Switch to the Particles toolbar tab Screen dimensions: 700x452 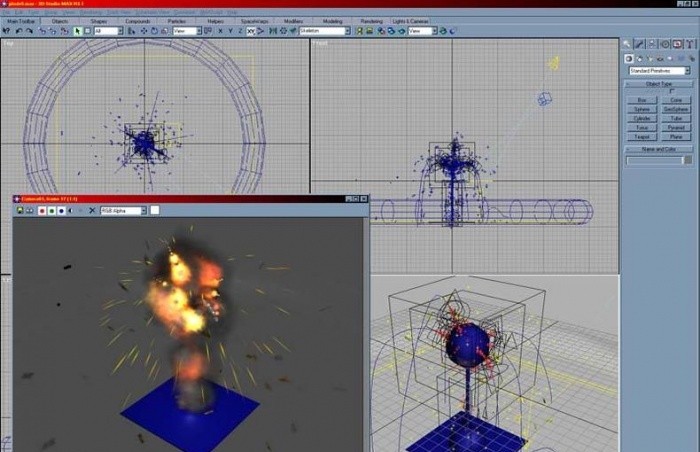(x=176, y=20)
